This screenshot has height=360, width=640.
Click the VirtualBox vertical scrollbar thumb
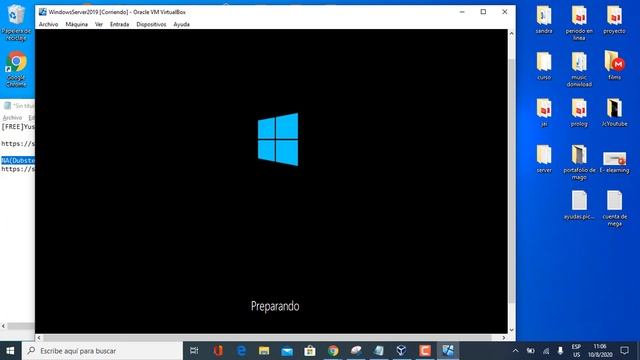point(511,180)
